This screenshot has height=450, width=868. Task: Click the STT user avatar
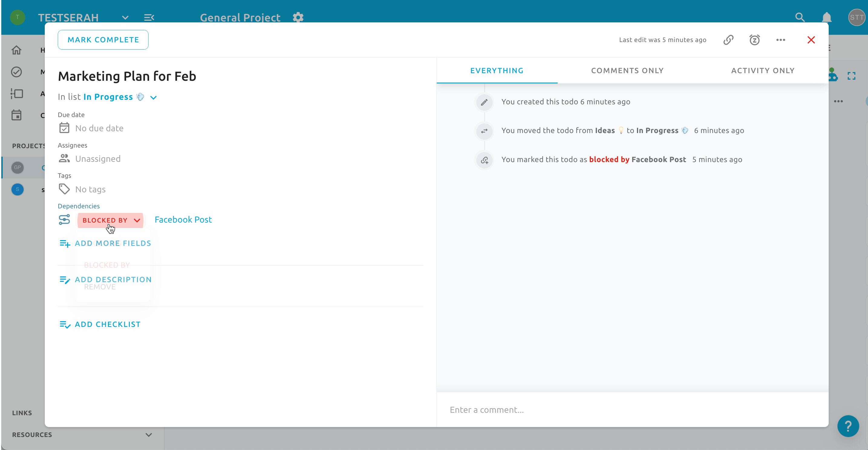856,17
